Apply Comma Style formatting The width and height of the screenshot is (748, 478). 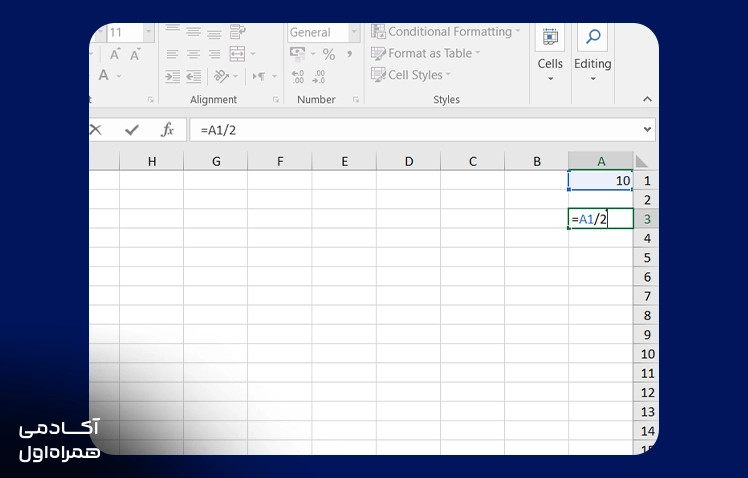(350, 54)
